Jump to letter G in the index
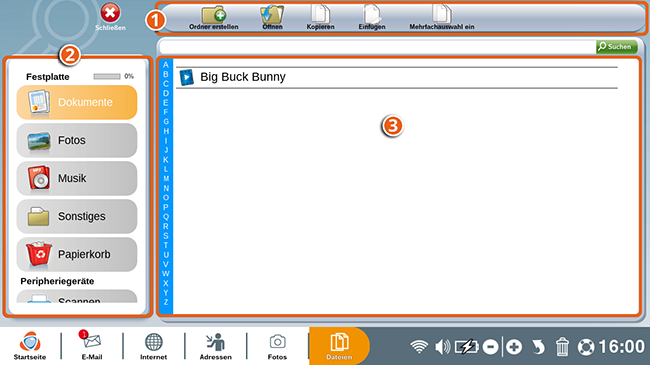Viewport: 650px width, 365px height. (x=166, y=122)
